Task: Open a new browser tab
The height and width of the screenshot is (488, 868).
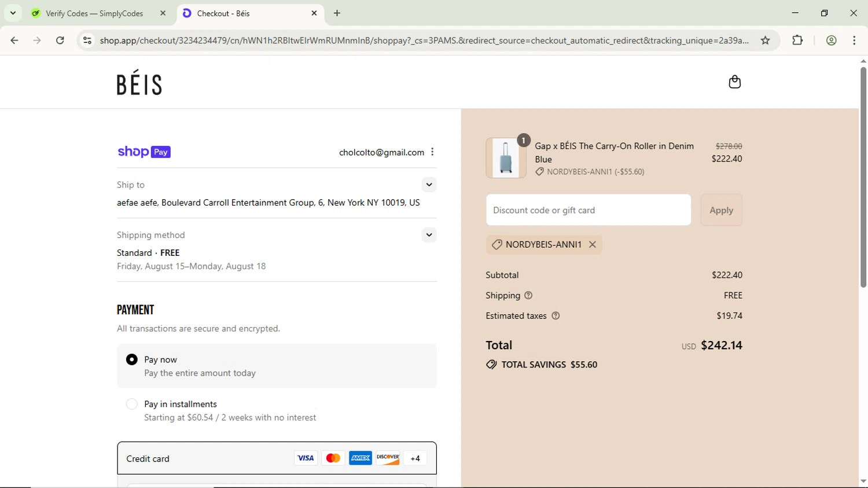Action: point(337,13)
